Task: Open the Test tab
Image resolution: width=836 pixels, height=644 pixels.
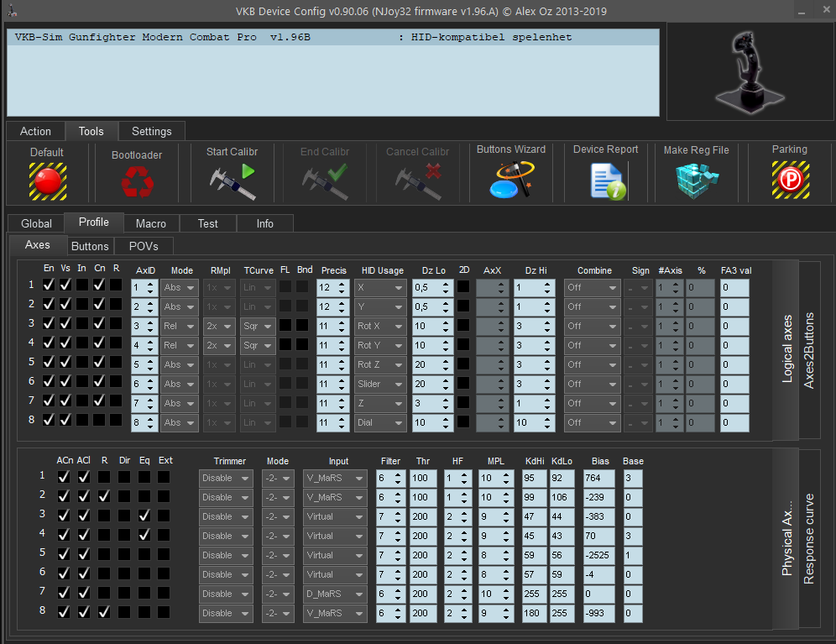Action: 208,223
